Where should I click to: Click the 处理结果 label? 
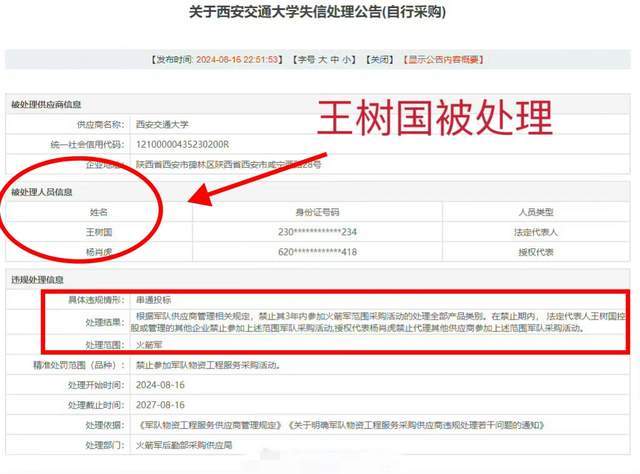tap(105, 322)
